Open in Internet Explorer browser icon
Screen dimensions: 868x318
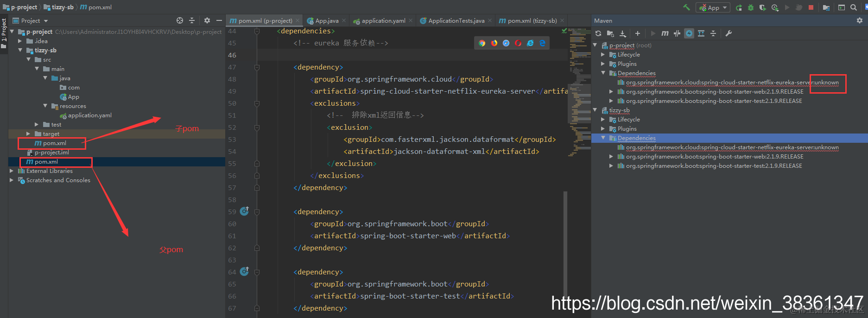[x=530, y=43]
